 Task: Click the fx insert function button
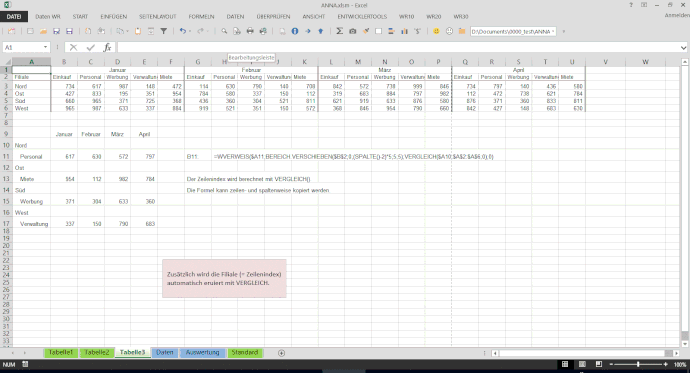pos(107,48)
